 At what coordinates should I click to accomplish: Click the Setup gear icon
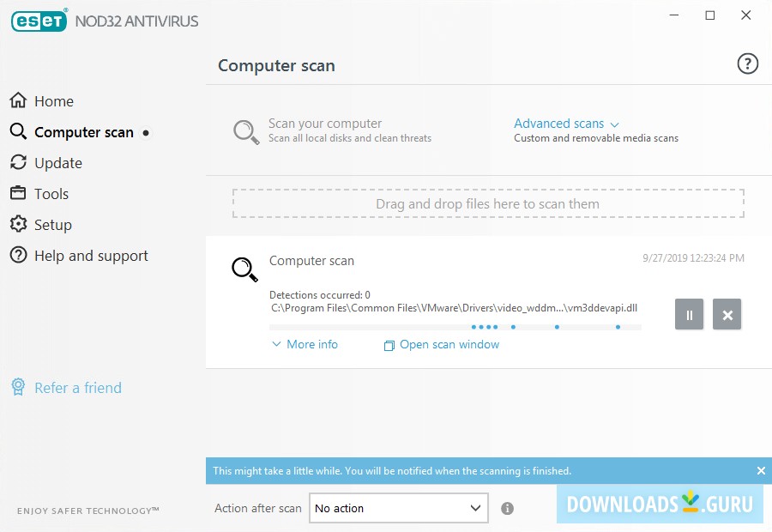18,224
